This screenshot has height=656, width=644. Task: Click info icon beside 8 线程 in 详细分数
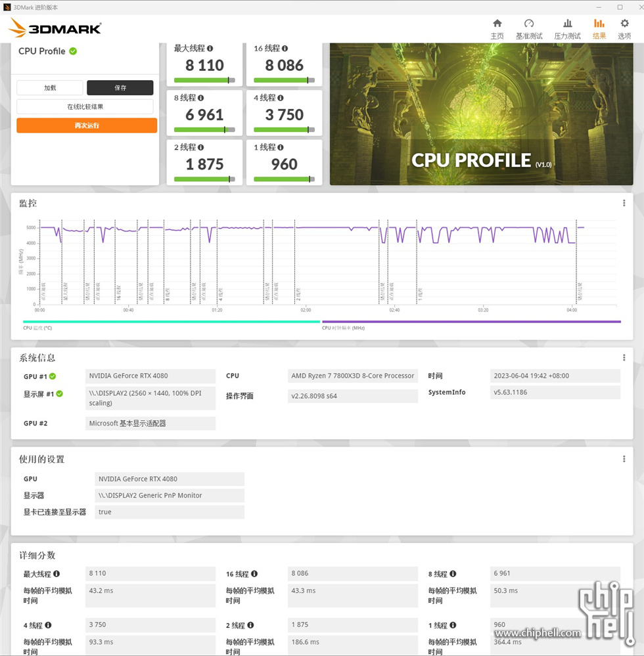click(x=453, y=573)
